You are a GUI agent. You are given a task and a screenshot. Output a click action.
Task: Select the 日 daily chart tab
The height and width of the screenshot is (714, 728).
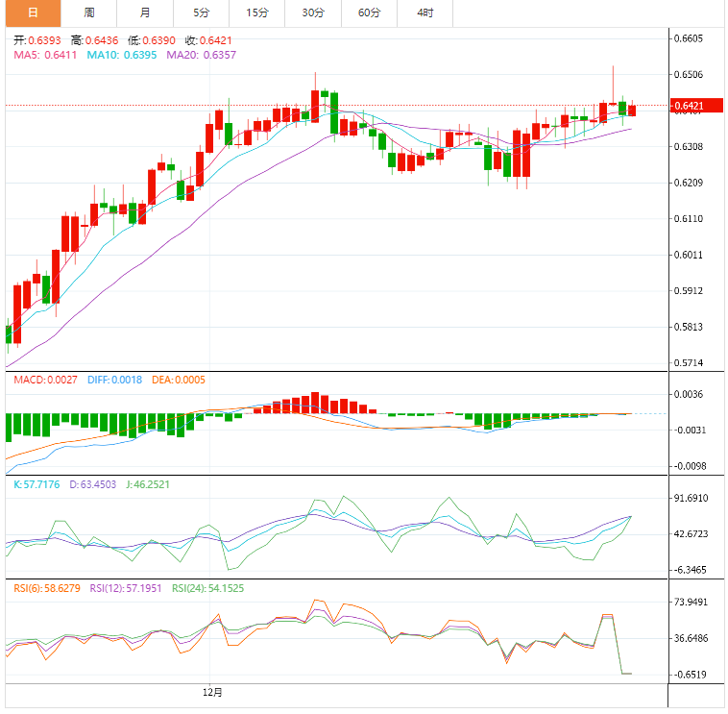[33, 12]
